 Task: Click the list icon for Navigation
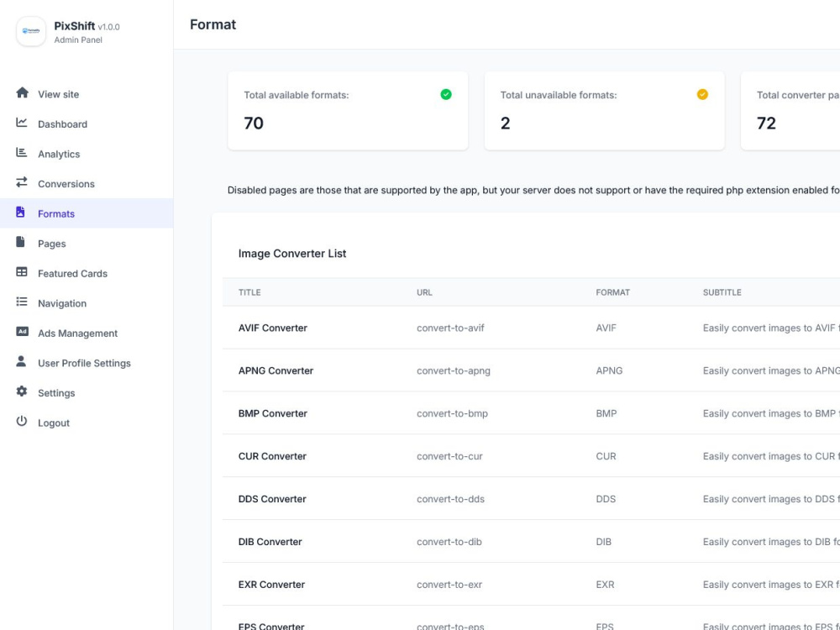coord(22,302)
